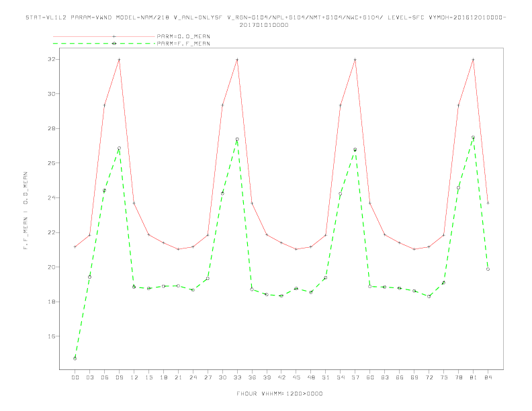Viewport: 532px width, 411px height.
Task: Click x-axis tick label 30
Action: pos(222,377)
